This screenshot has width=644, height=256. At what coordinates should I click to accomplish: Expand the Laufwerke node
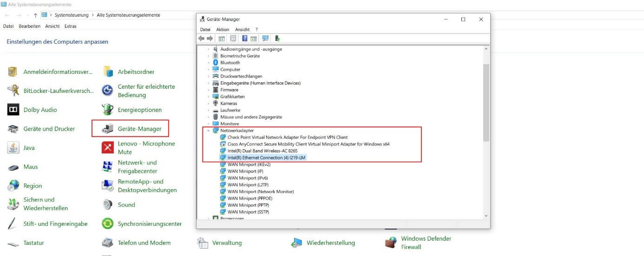(209, 110)
